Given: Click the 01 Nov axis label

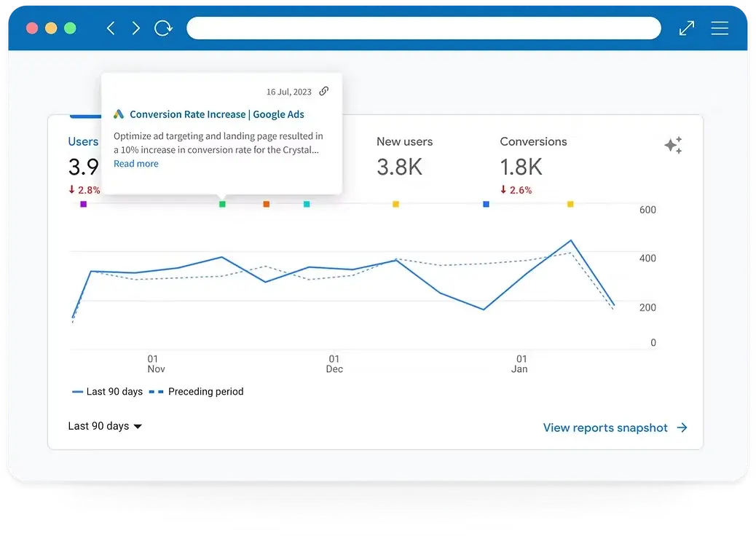Looking at the screenshot, I should tap(156, 364).
